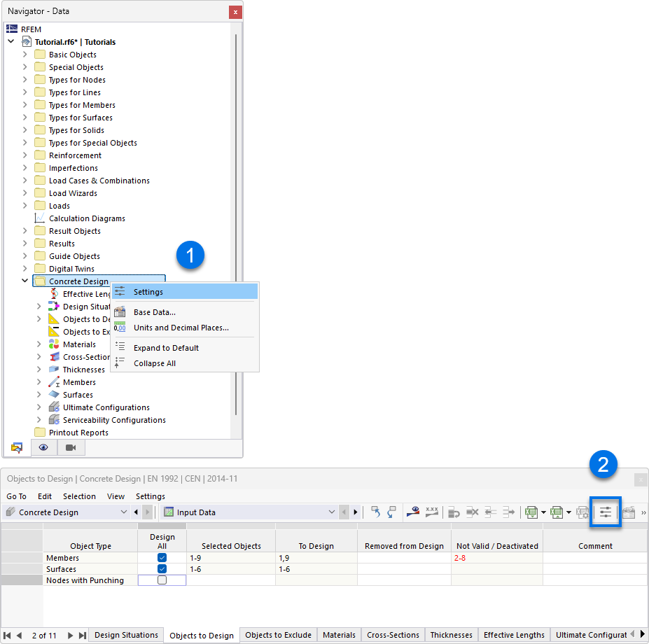This screenshot has width=649, height=644.
Task: Click the Materials colored-circles tree icon
Action: pyautogui.click(x=54, y=344)
